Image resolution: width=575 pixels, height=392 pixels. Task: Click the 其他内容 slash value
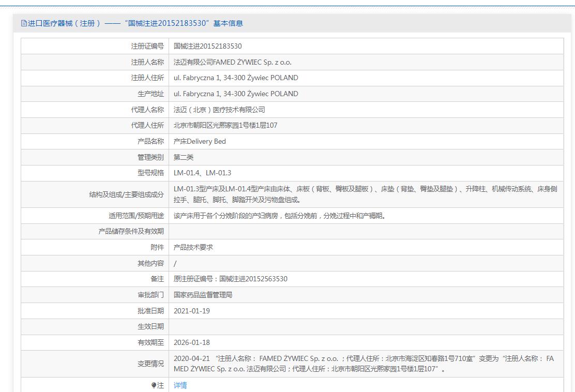pos(175,263)
